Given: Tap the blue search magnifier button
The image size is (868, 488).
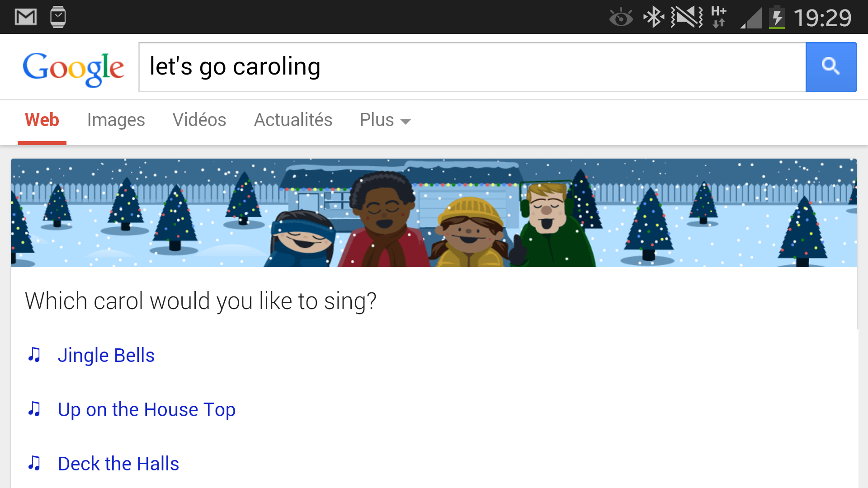Looking at the screenshot, I should [831, 67].
